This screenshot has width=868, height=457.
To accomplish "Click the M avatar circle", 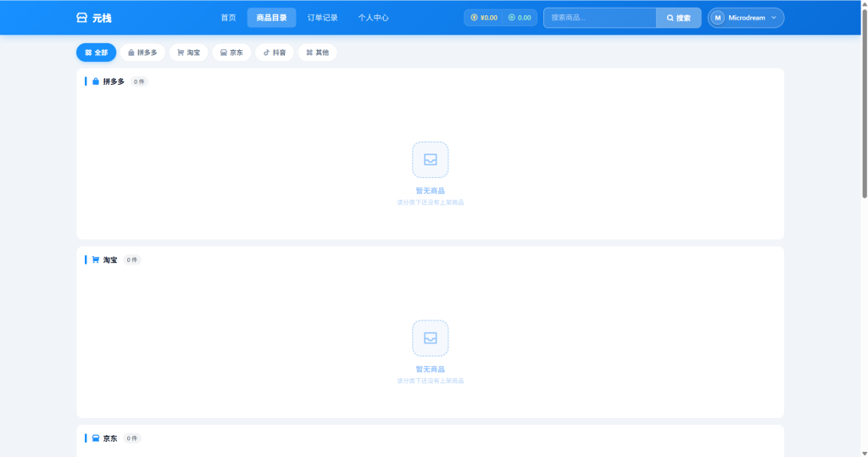I will (718, 18).
